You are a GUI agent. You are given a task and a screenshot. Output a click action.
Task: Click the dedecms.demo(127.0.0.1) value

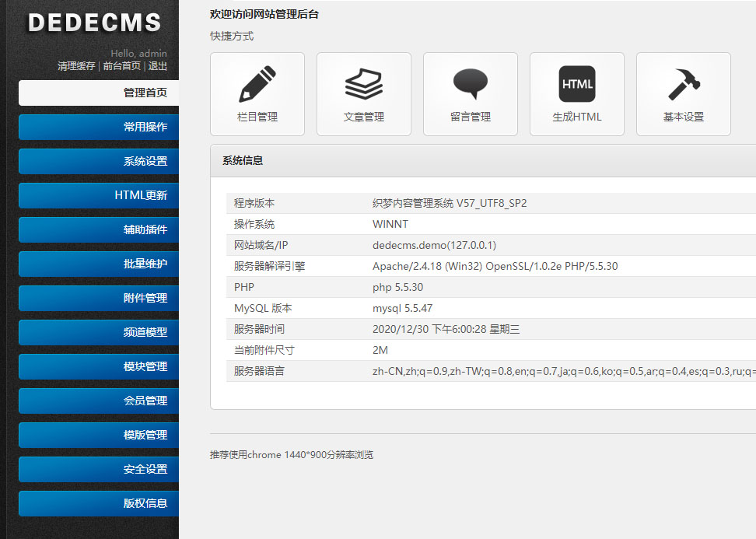435,246
